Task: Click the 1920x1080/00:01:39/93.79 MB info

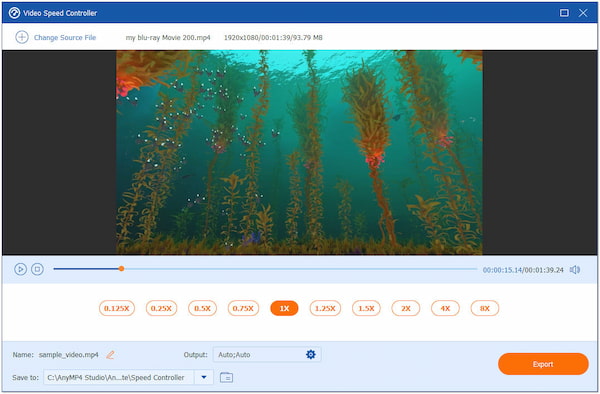Action: 273,37
